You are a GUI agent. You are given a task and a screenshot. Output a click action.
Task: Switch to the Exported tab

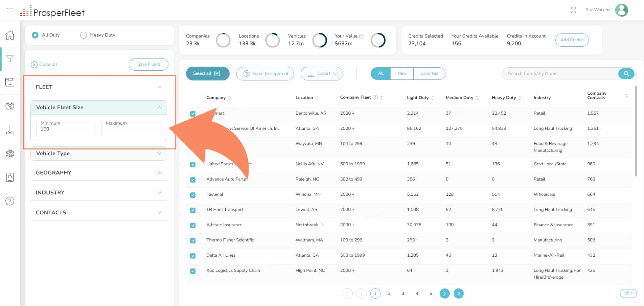(429, 73)
